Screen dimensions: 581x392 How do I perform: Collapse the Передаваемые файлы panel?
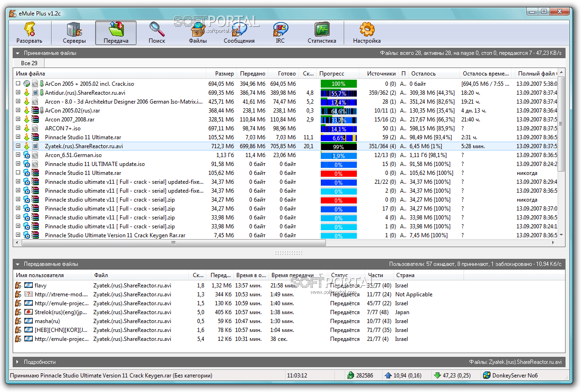(17, 264)
